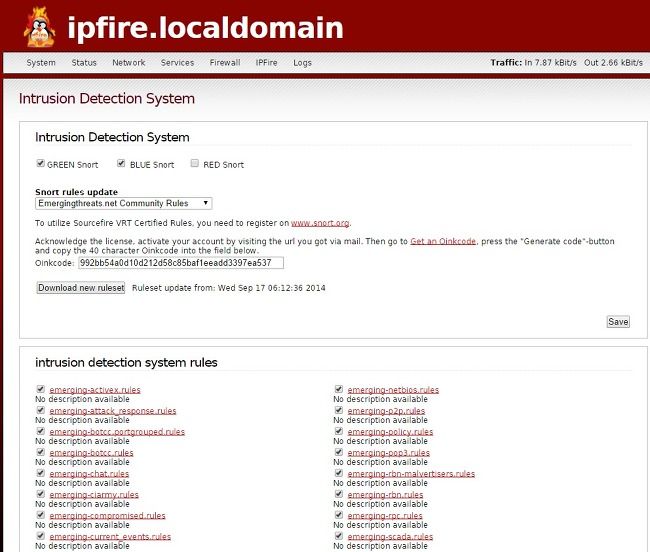This screenshot has width=650, height=552.
Task: Open the emerging-ciarmy.rules link
Action: pyautogui.click(x=94, y=495)
